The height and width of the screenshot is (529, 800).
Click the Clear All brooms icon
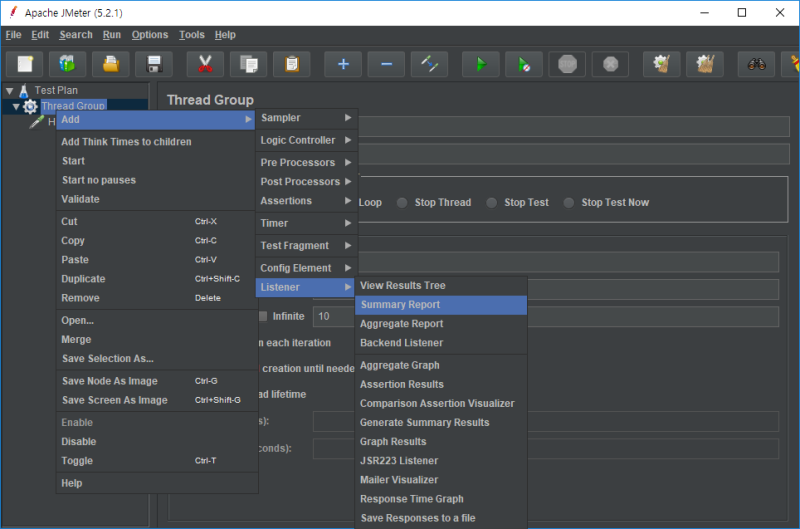pyautogui.click(x=705, y=64)
